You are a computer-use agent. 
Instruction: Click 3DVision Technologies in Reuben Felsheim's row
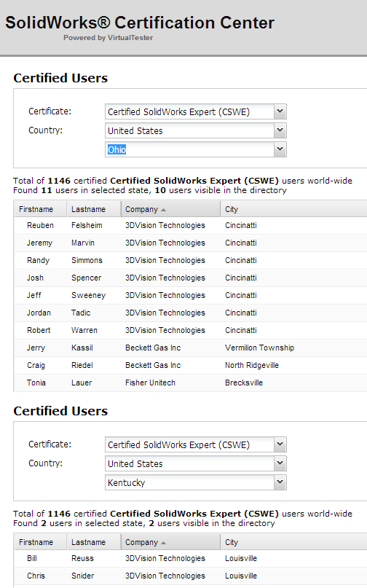tap(165, 225)
